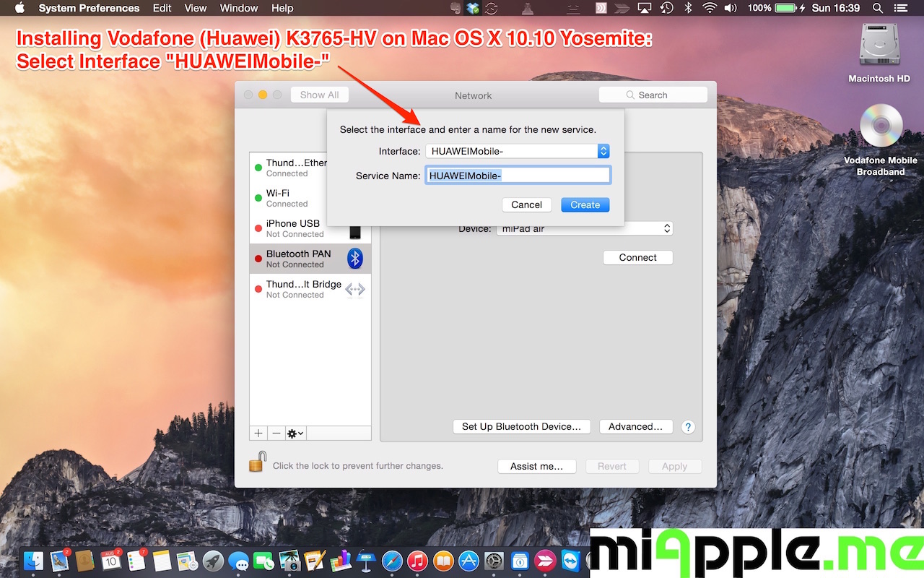
Task: Open the Macintosh HD drive icon
Action: [x=879, y=46]
